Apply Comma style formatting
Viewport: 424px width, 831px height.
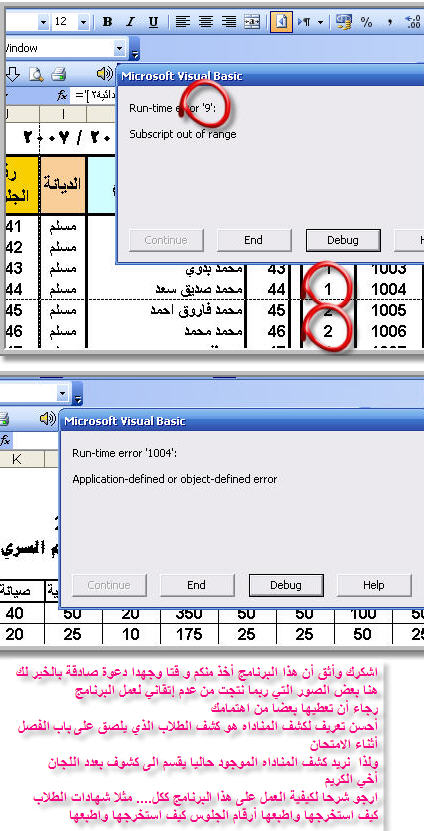tap(390, 22)
